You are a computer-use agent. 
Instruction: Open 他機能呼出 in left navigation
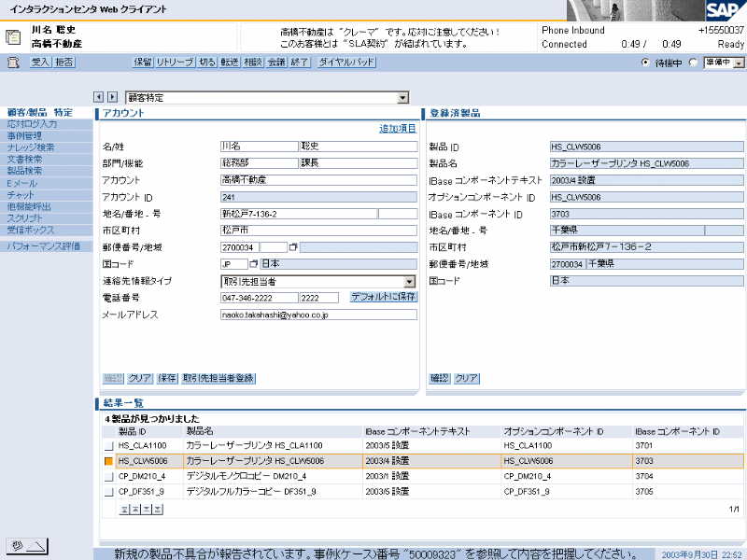(29, 206)
